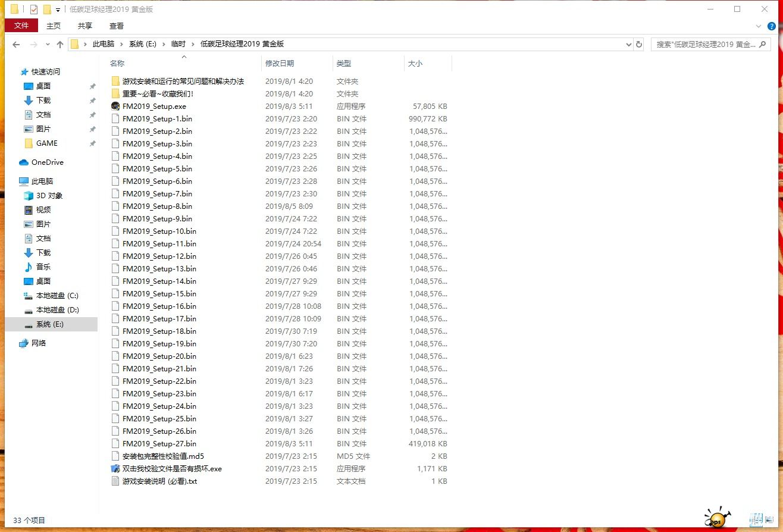The width and height of the screenshot is (783, 532).
Task: Select file FM2019_Setup-8.bin
Action: [157, 206]
